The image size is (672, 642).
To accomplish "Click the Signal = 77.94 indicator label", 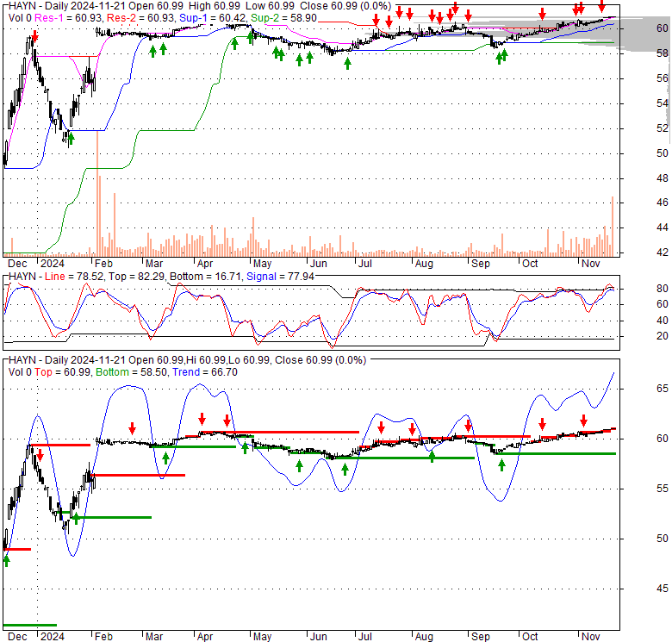I will (280, 277).
